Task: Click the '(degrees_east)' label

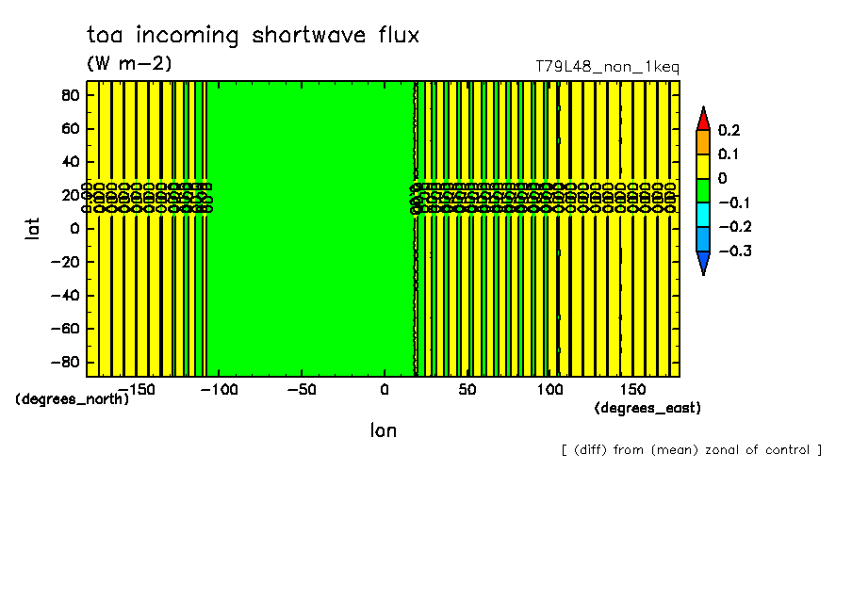Action: pyautogui.click(x=647, y=408)
